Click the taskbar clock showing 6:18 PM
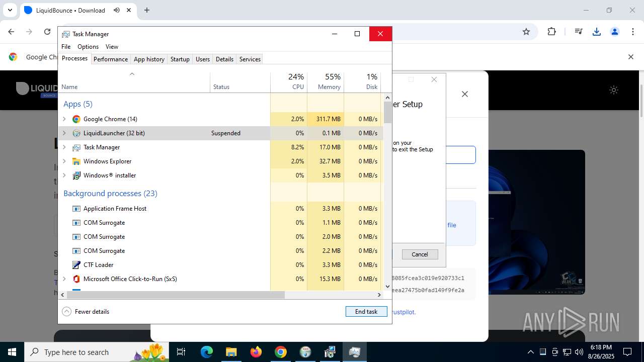This screenshot has width=644, height=362. tap(601, 352)
